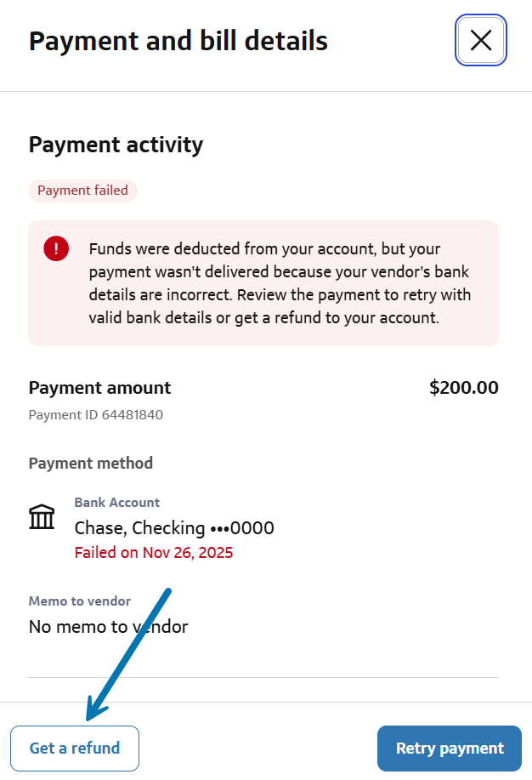Click the No memo to vendor text
Viewport: 532px width, 780px height.
click(108, 627)
